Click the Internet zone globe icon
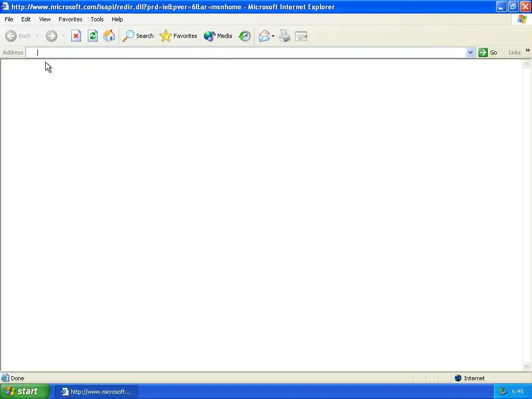 click(458, 378)
